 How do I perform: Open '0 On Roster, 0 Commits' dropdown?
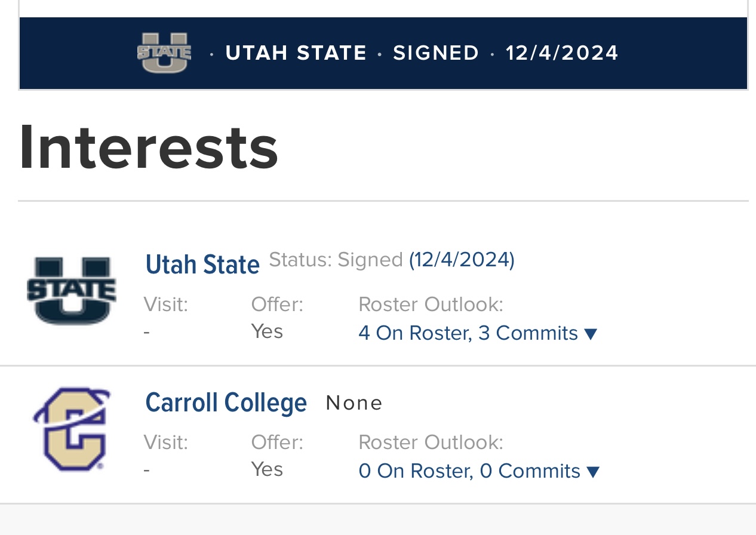click(x=479, y=471)
